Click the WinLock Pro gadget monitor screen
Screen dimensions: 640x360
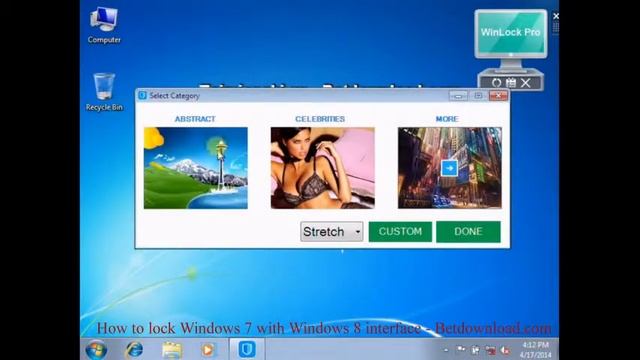pyautogui.click(x=511, y=33)
